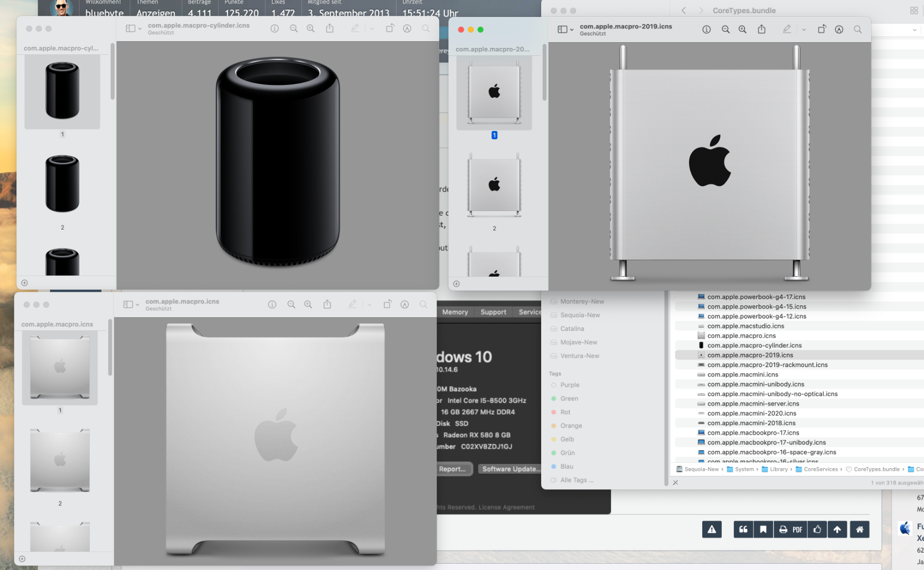This screenshot has height=570, width=924.
Task: Rotate the image in macpro-2019 Preview window
Action: [822, 30]
